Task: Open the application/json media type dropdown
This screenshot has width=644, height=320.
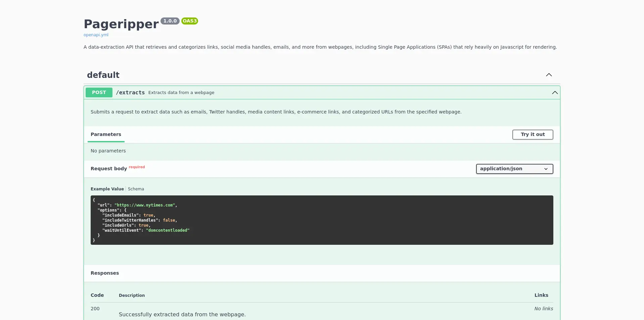Action: [x=514, y=169]
